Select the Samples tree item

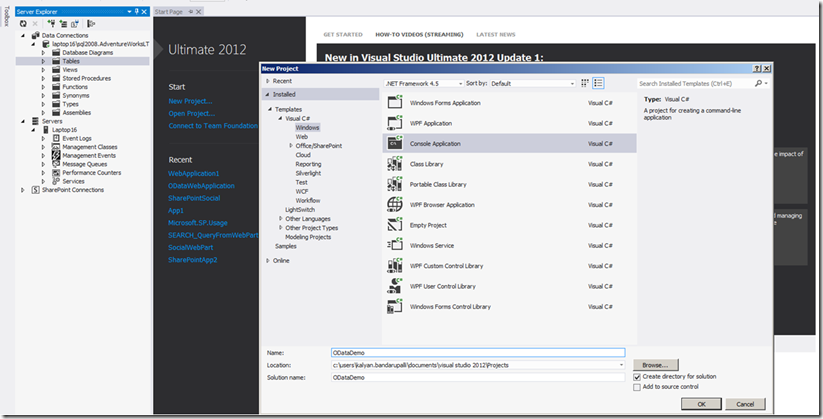[286, 246]
